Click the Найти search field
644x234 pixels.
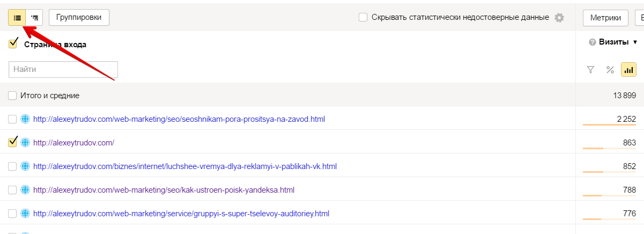tap(63, 69)
